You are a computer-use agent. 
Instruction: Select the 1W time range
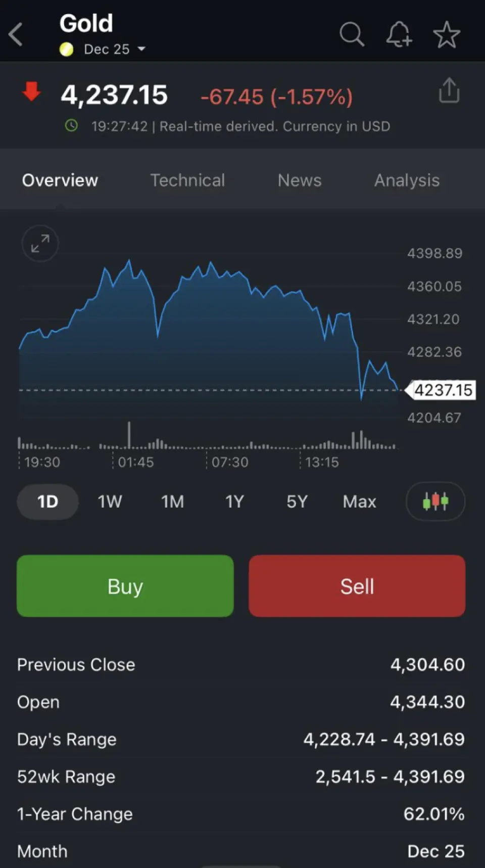coord(110,501)
